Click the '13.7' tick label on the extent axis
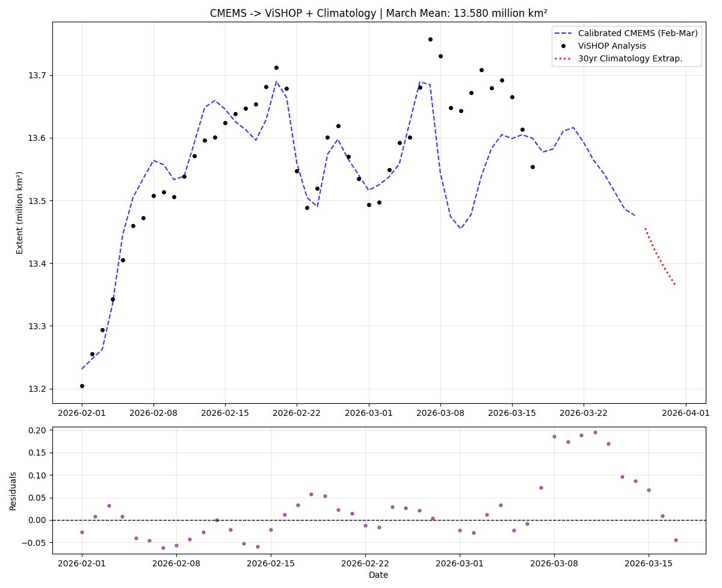The width and height of the screenshot is (722, 588). (39, 76)
